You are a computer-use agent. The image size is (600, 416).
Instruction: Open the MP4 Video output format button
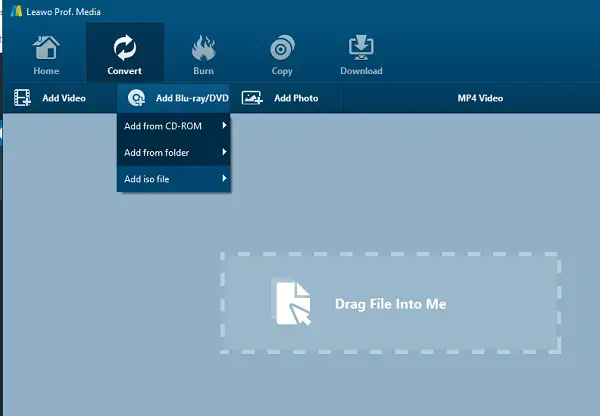coord(480,98)
